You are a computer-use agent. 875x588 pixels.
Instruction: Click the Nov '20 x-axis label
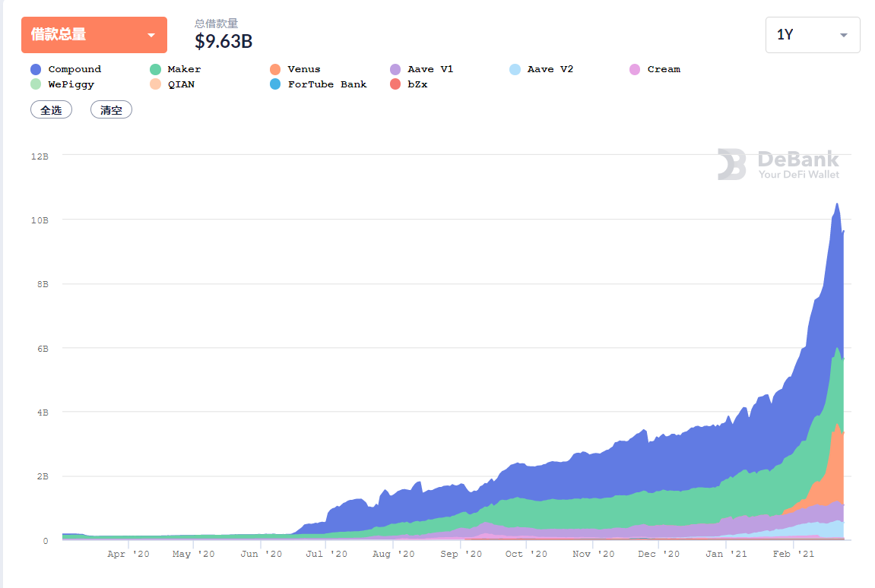(x=593, y=554)
